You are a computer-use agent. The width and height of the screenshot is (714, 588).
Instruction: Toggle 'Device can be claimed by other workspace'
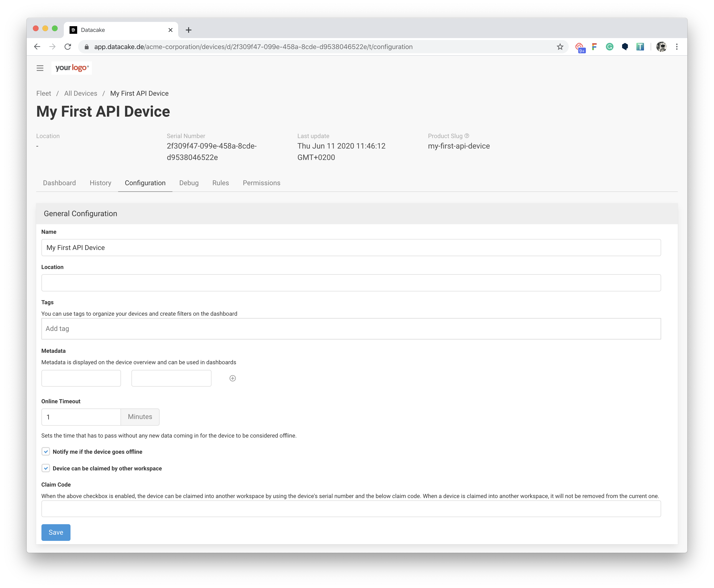[x=46, y=468]
